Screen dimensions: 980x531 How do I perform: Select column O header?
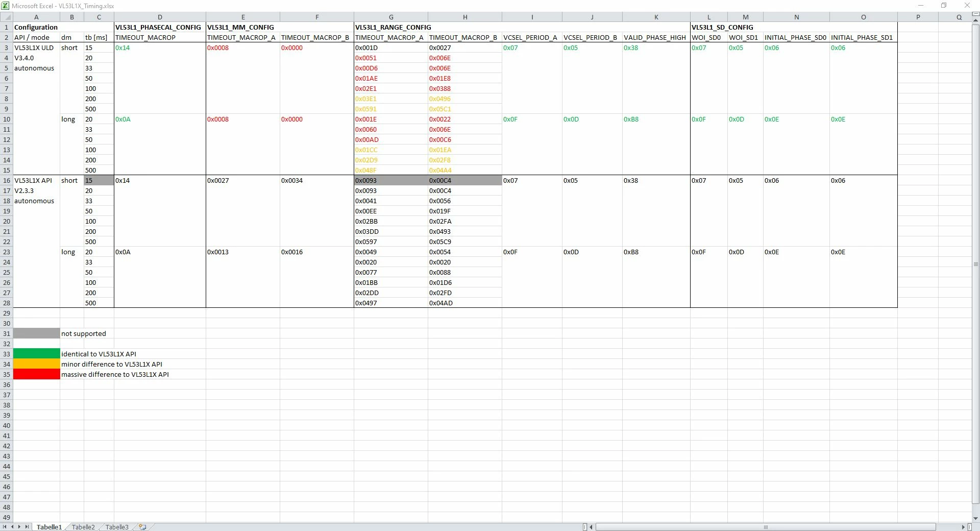(x=864, y=17)
